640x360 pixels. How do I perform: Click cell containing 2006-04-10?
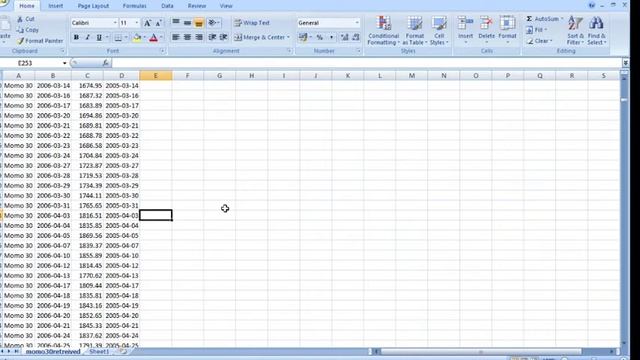tap(53, 256)
